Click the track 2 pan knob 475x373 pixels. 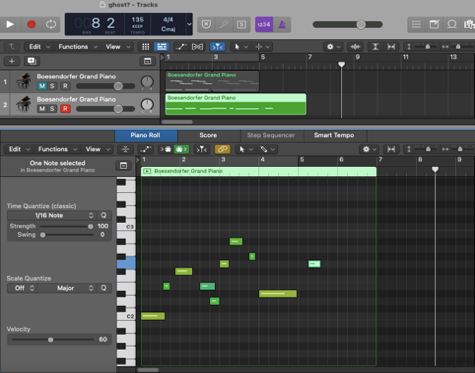pos(147,104)
